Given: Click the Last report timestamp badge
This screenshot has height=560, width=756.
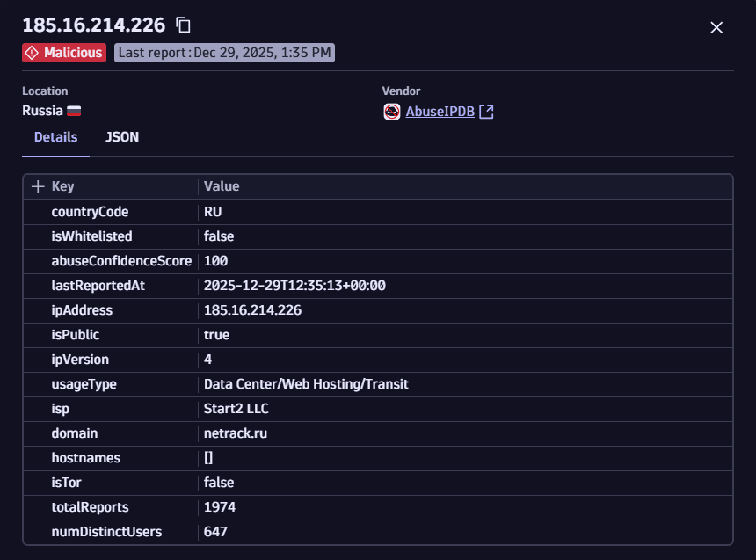Looking at the screenshot, I should point(224,53).
